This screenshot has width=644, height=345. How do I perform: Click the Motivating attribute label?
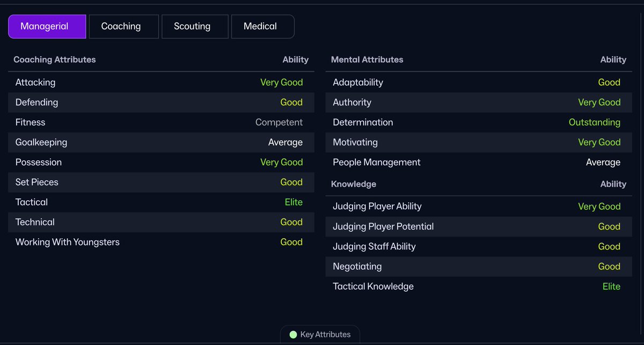tap(355, 142)
